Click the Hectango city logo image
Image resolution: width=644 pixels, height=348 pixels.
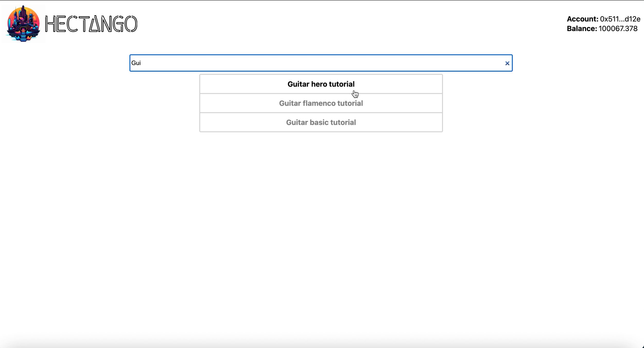(x=23, y=24)
